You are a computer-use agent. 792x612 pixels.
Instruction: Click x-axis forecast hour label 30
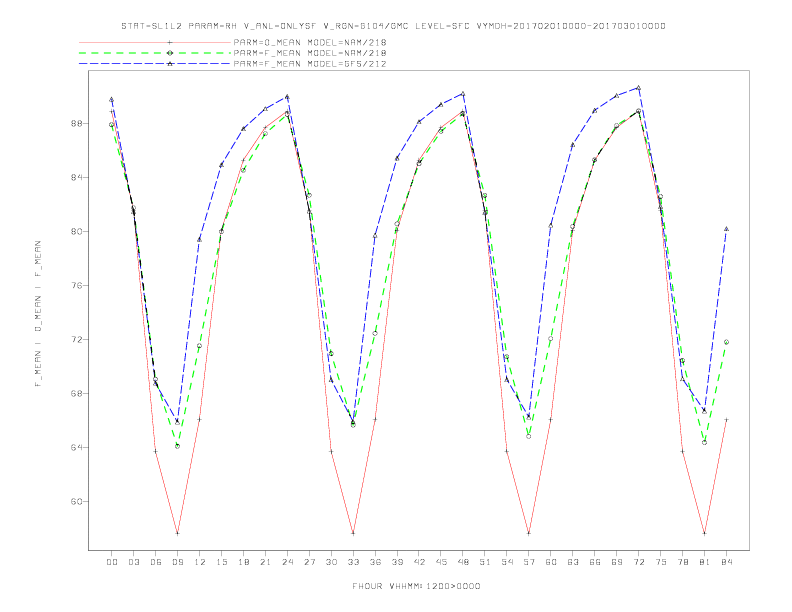331,562
